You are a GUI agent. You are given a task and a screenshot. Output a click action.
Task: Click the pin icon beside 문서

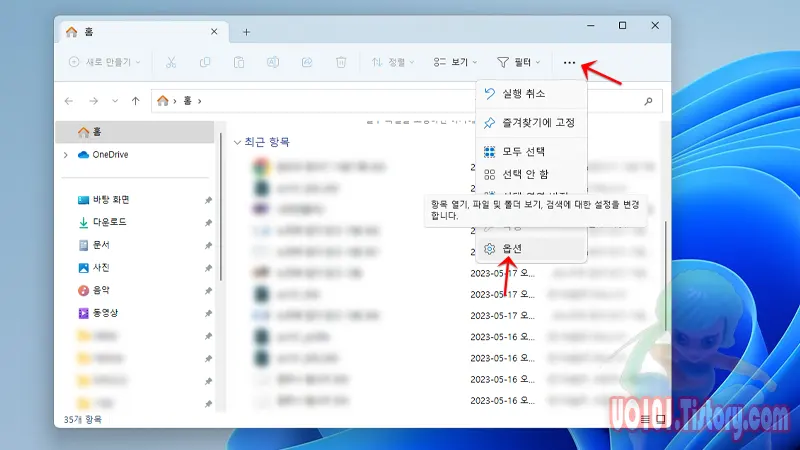(208, 246)
